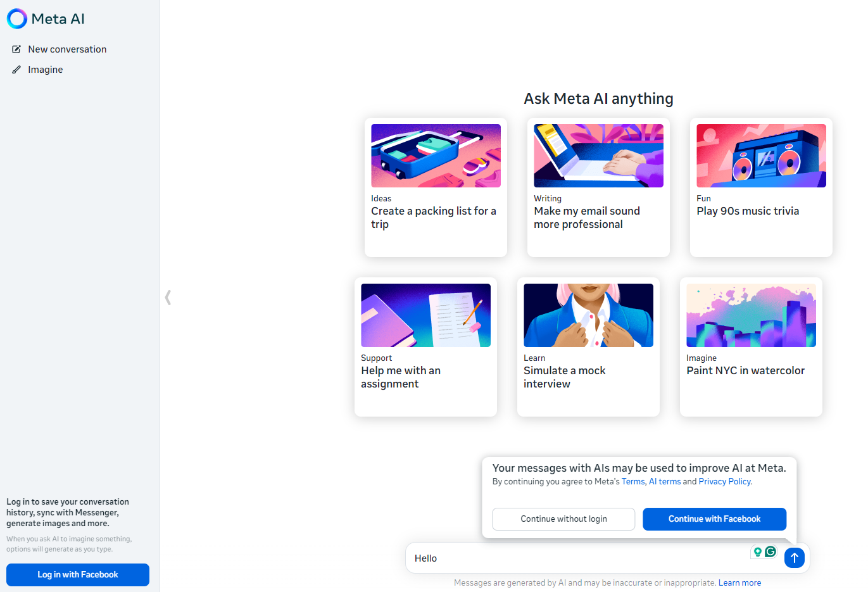Click the 'Ask Meta AI anything' heading

point(598,99)
